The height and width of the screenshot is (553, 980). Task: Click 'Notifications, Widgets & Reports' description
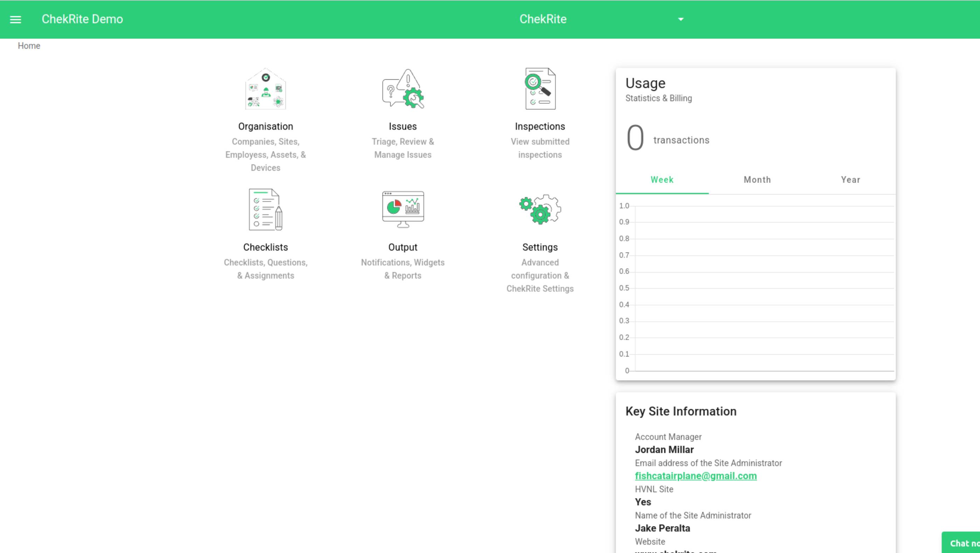pyautogui.click(x=403, y=269)
